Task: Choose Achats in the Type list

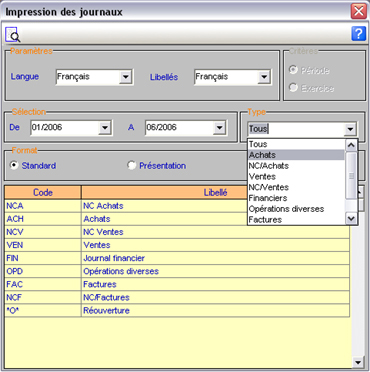Action: coord(296,155)
